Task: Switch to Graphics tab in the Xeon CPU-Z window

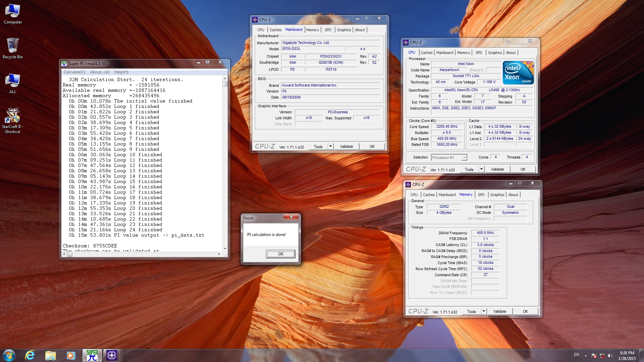Action: pyautogui.click(x=495, y=53)
